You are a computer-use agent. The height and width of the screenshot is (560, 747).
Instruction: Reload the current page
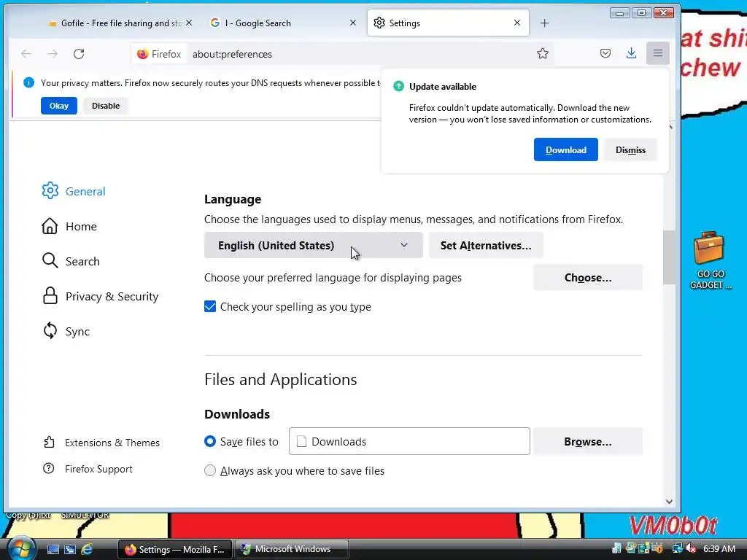pos(79,54)
